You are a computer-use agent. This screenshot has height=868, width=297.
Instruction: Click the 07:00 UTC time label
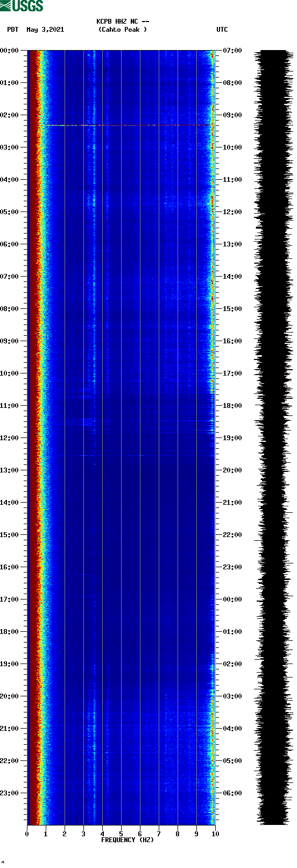pyautogui.click(x=232, y=51)
